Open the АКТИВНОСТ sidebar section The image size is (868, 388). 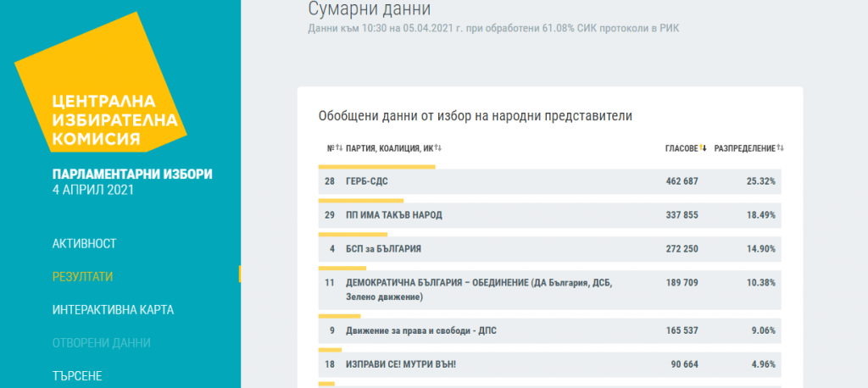click(x=84, y=243)
